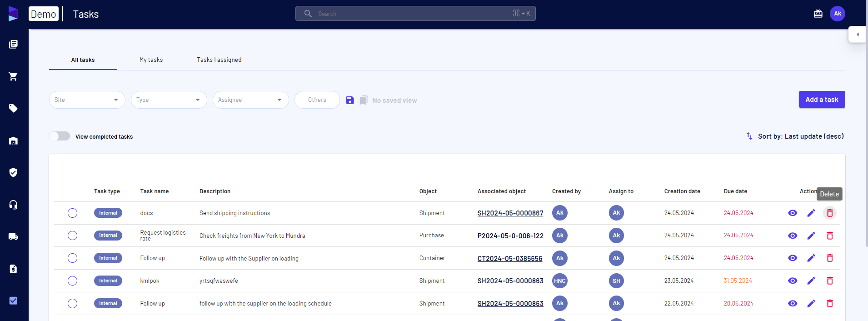The width and height of the screenshot is (868, 321).
Task: Open shipment link SH2024-05-0000867
Action: point(510,213)
